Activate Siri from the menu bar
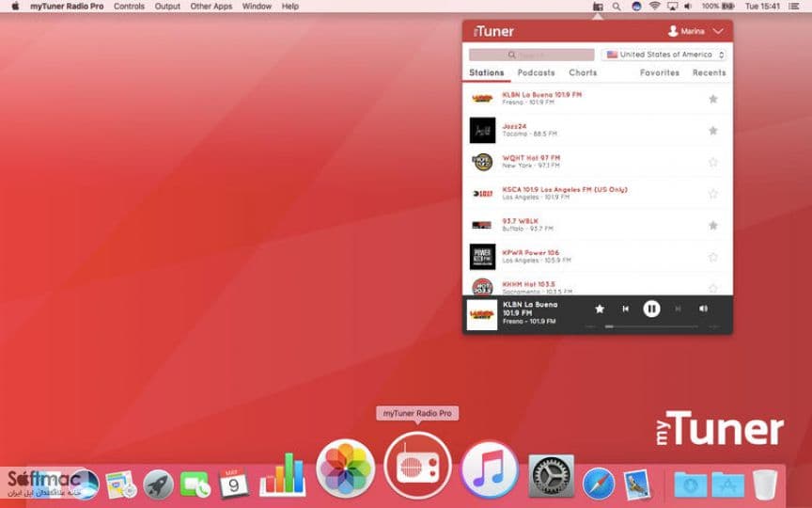The height and width of the screenshot is (508, 812). coord(636,7)
